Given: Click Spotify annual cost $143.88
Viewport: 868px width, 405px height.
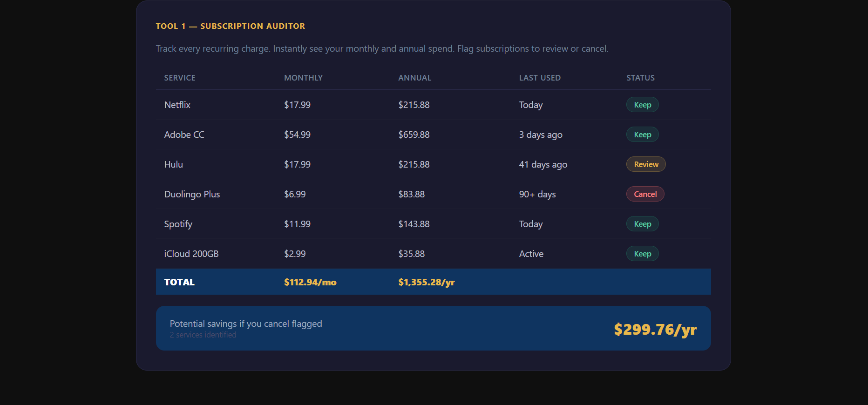Looking at the screenshot, I should (x=414, y=224).
